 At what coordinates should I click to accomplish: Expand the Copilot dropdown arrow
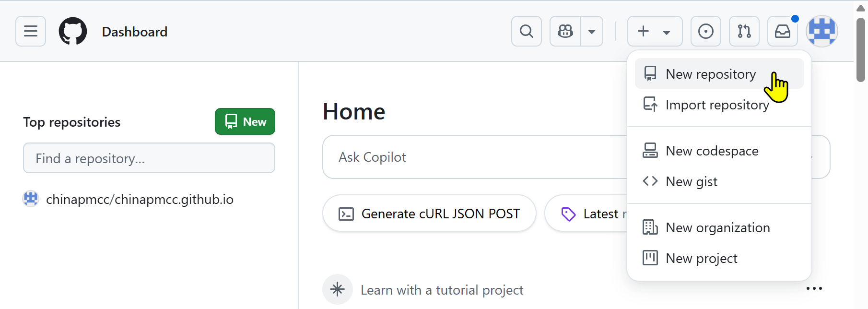[592, 32]
